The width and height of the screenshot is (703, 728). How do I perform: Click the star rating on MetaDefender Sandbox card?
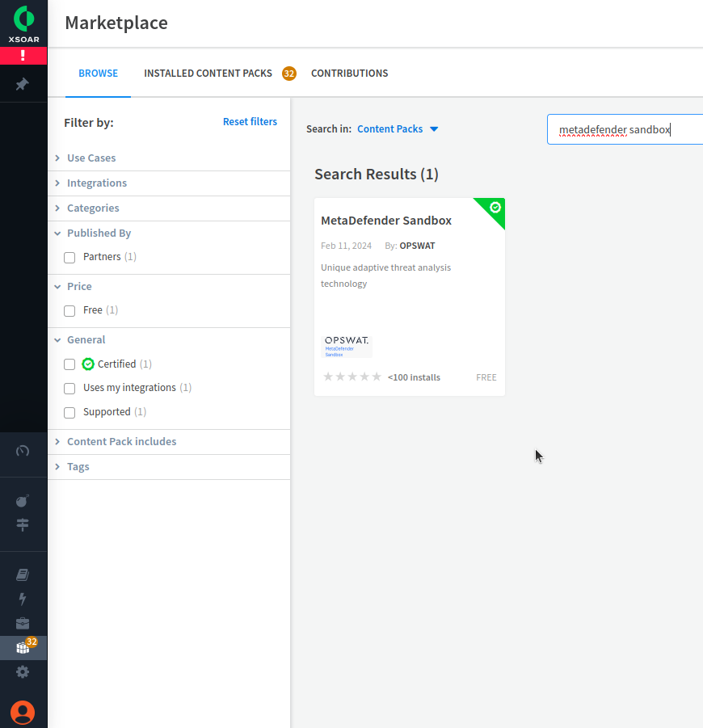pos(352,377)
